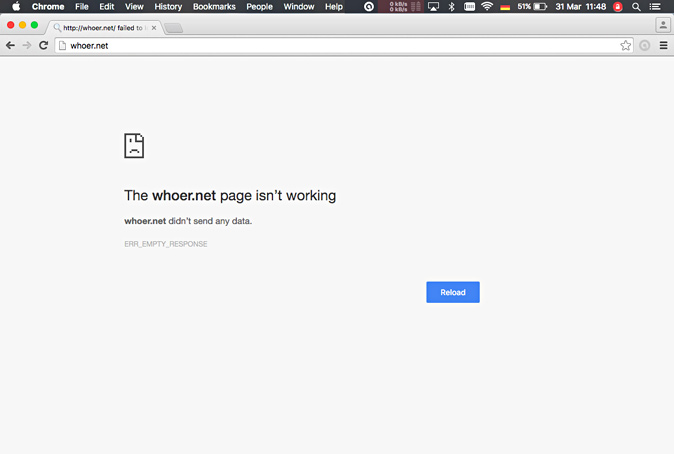Open the Bookmarks menu

tap(214, 6)
